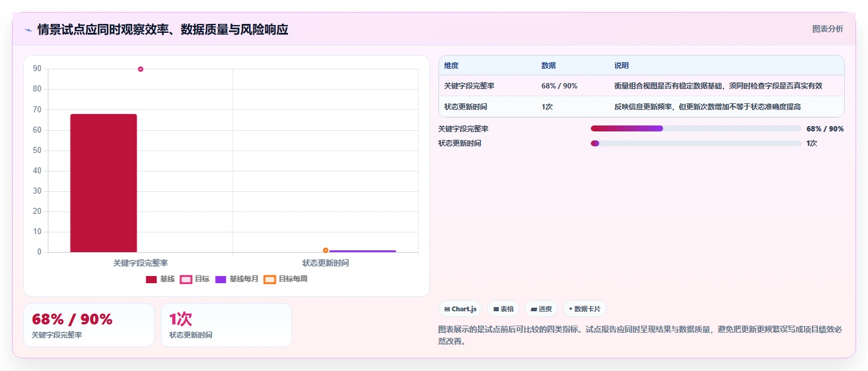868x371 pixels.
Task: Click the purple 基线每月 legend color box
Action: click(x=220, y=279)
